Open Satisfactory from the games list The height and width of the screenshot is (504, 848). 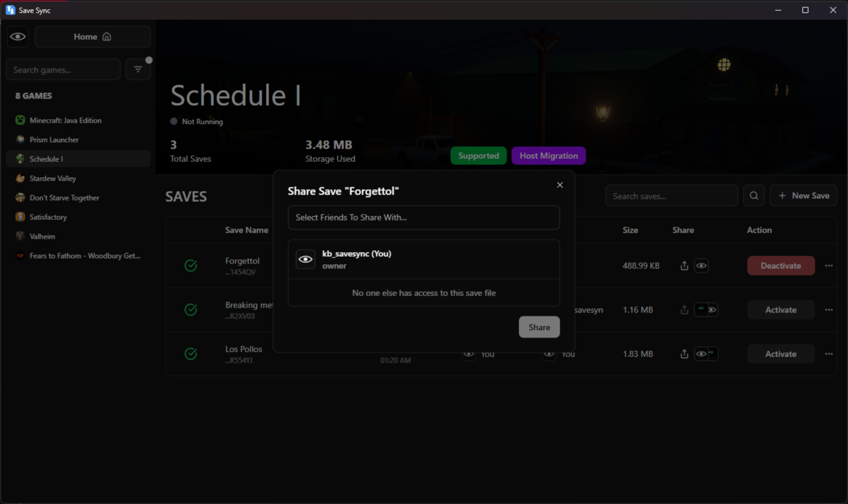click(78, 217)
